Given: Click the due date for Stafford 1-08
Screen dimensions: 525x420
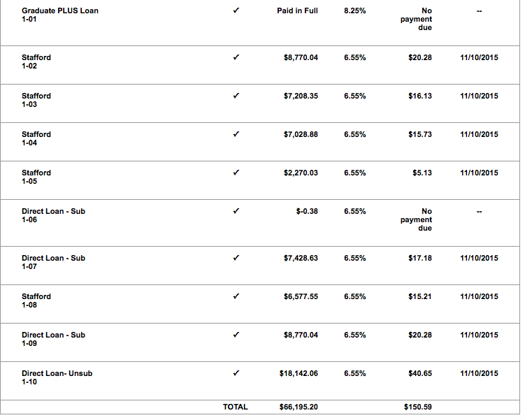Looking at the screenshot, I should tap(479, 296).
